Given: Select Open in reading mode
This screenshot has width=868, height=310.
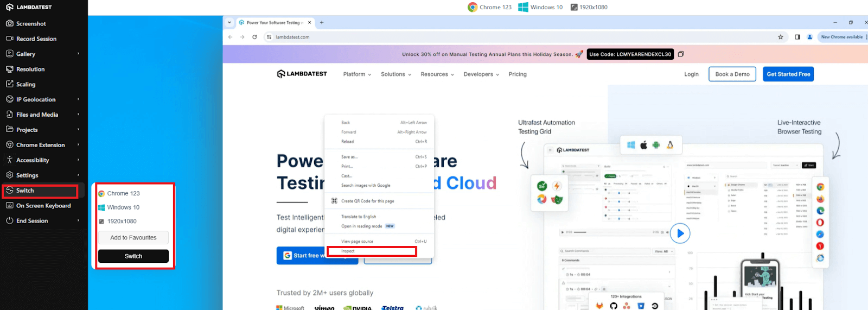Looking at the screenshot, I should (379, 226).
